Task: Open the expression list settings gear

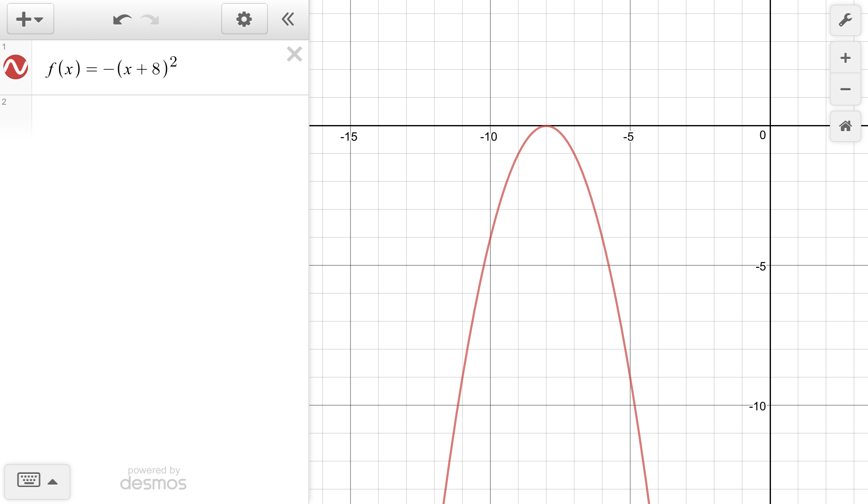Action: coord(244,19)
